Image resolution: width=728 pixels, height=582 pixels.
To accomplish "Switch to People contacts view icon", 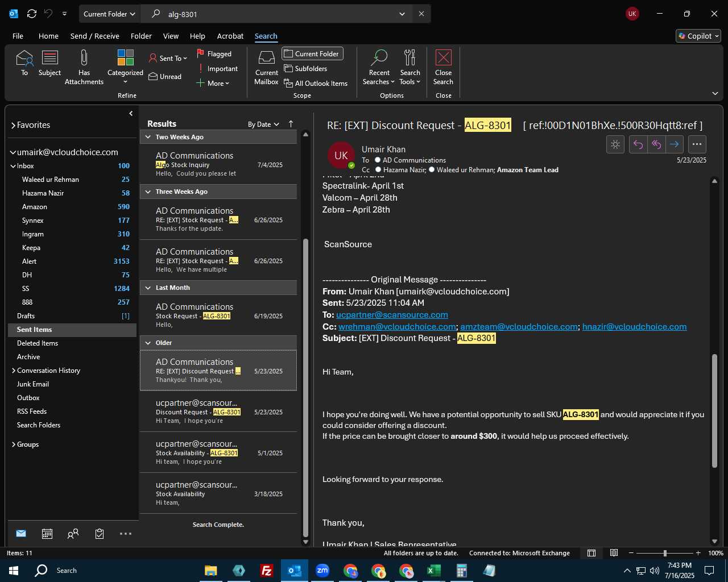I will point(73,533).
